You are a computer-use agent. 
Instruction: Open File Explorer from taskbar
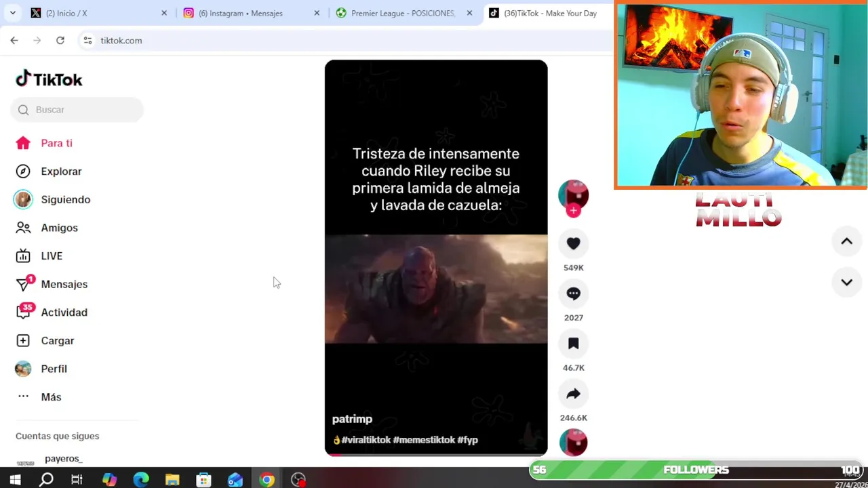[172, 480]
